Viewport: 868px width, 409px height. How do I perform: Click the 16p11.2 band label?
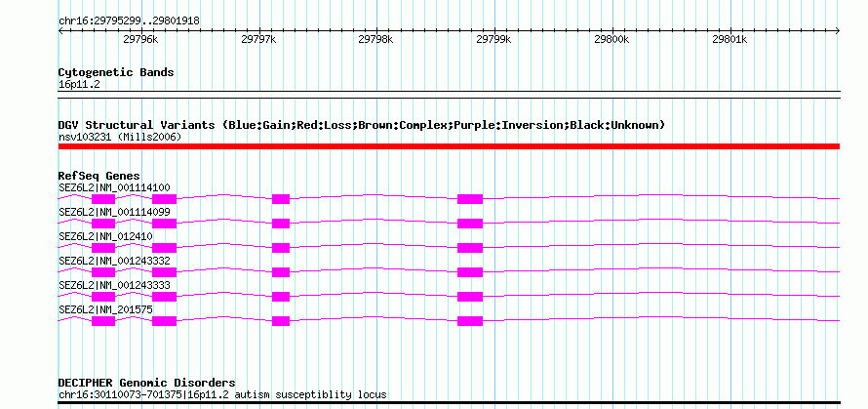point(79,85)
